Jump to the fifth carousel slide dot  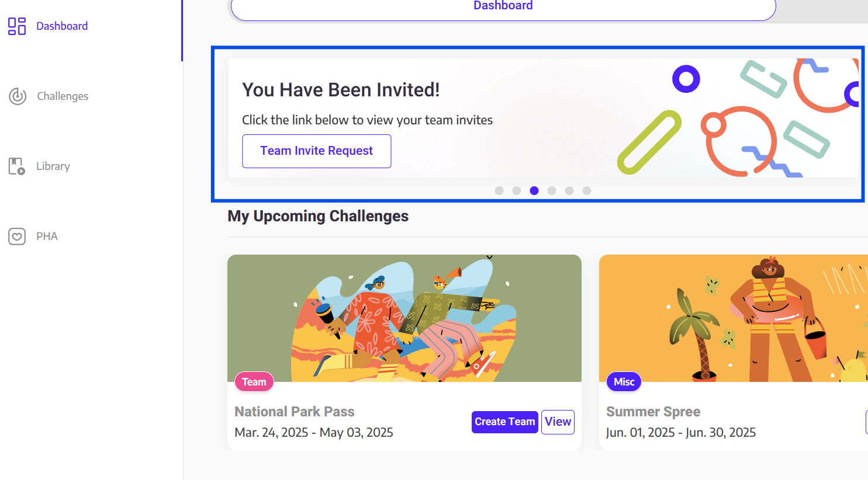(569, 190)
